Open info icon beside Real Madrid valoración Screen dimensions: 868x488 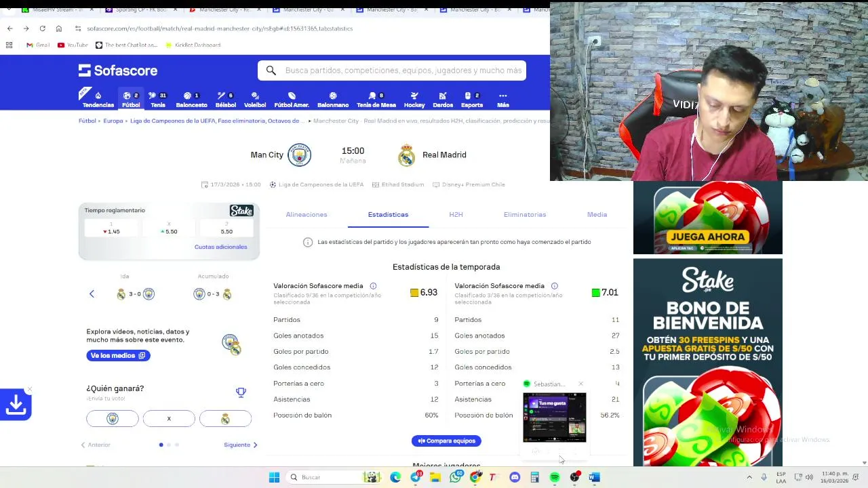(x=554, y=286)
